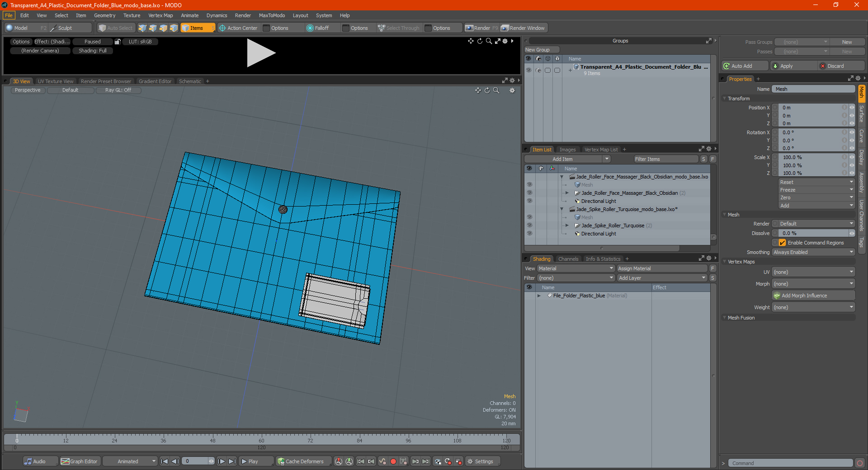Activate Items selection mode
The height and width of the screenshot is (470, 868).
198,28
